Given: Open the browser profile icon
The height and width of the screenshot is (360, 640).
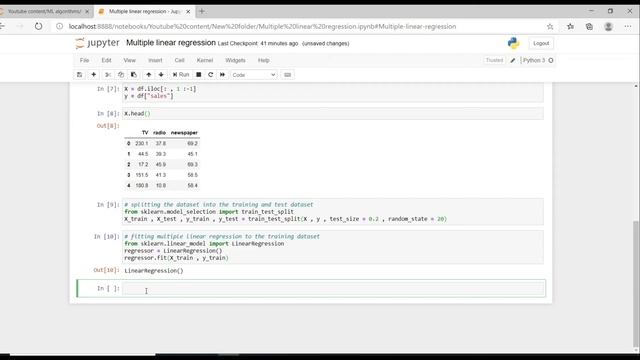Looking at the screenshot, I should (609, 27).
